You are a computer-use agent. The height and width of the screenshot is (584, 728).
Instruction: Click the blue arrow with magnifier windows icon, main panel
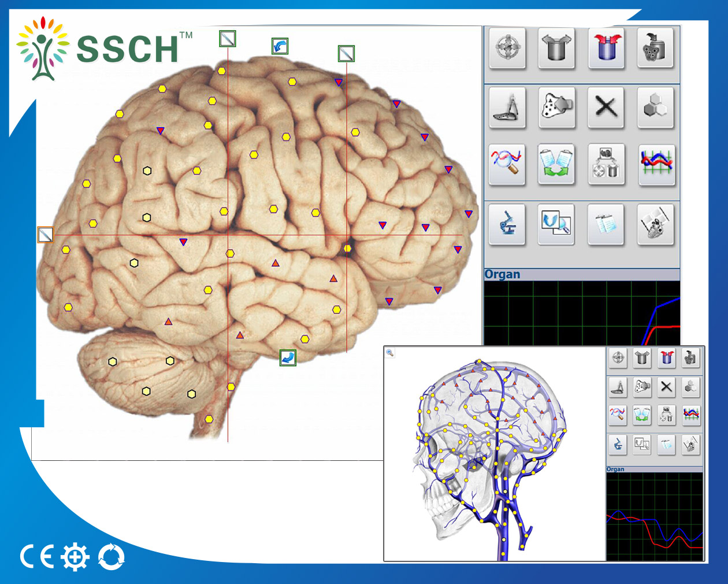[x=557, y=224]
